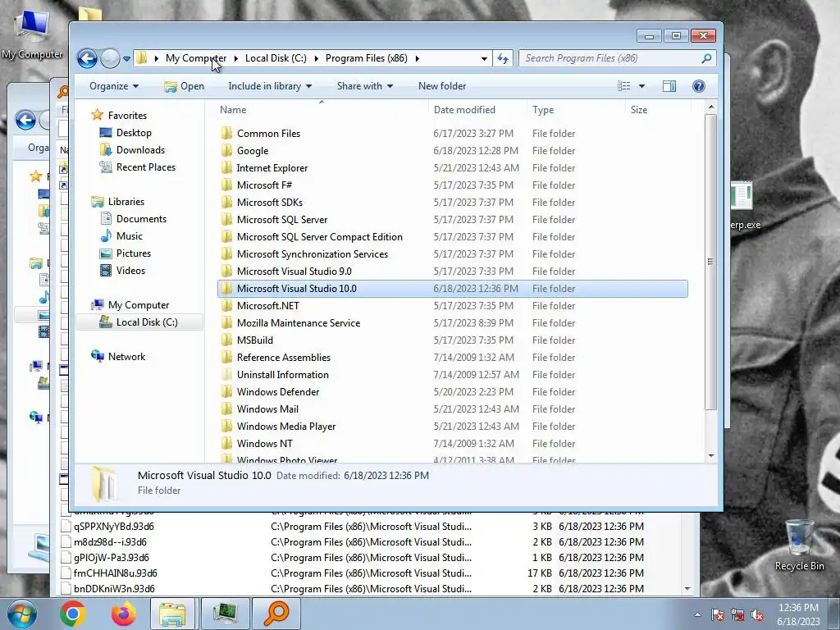840x630 pixels.
Task: Select Local Disk (C:) in navigation pane
Action: coord(147,322)
